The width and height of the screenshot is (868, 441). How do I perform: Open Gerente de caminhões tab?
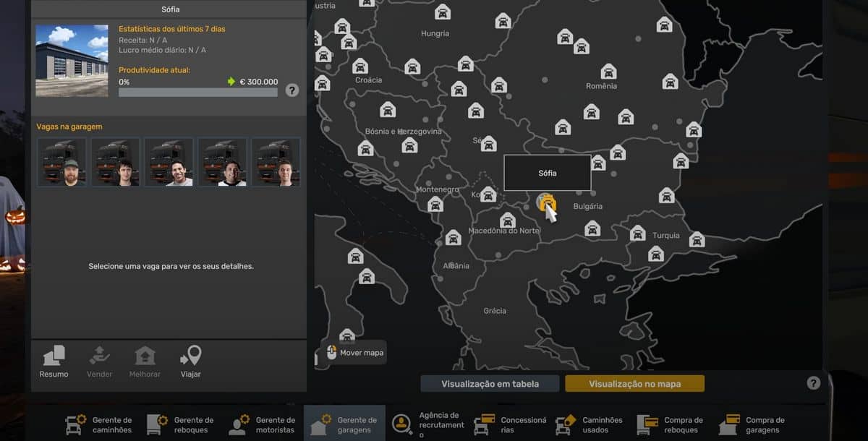[x=99, y=424]
